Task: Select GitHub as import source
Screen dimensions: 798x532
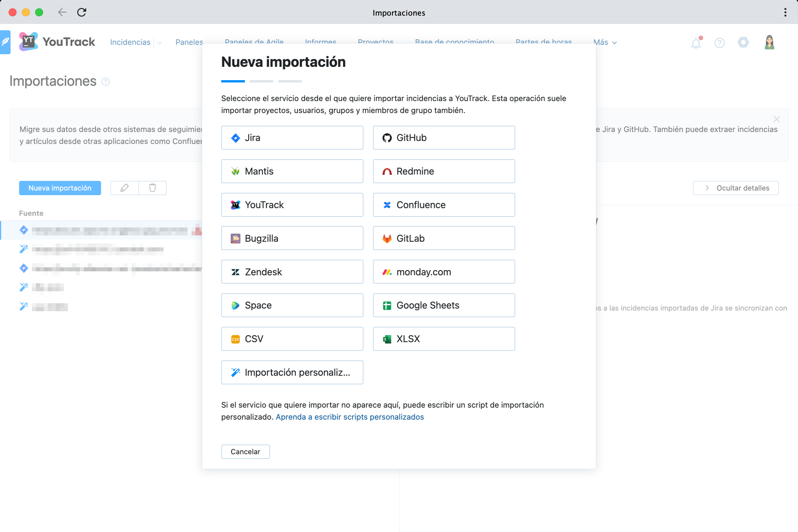Action: coord(444,138)
